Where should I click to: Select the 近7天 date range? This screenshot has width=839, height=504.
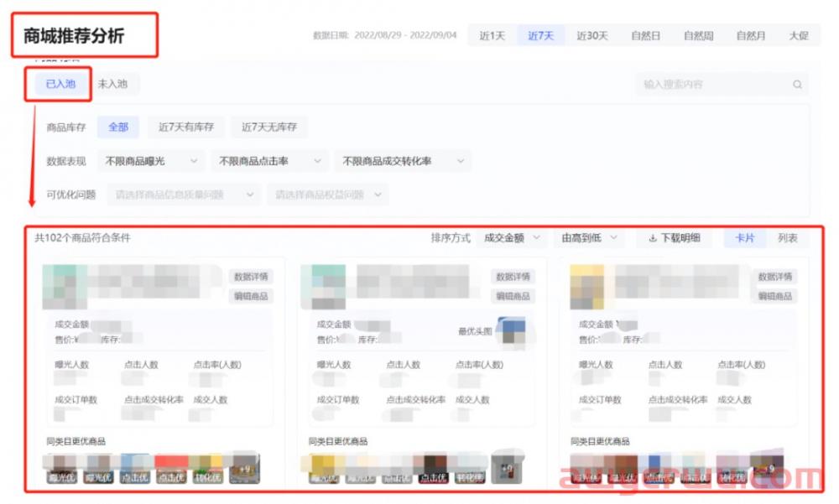coord(540,36)
